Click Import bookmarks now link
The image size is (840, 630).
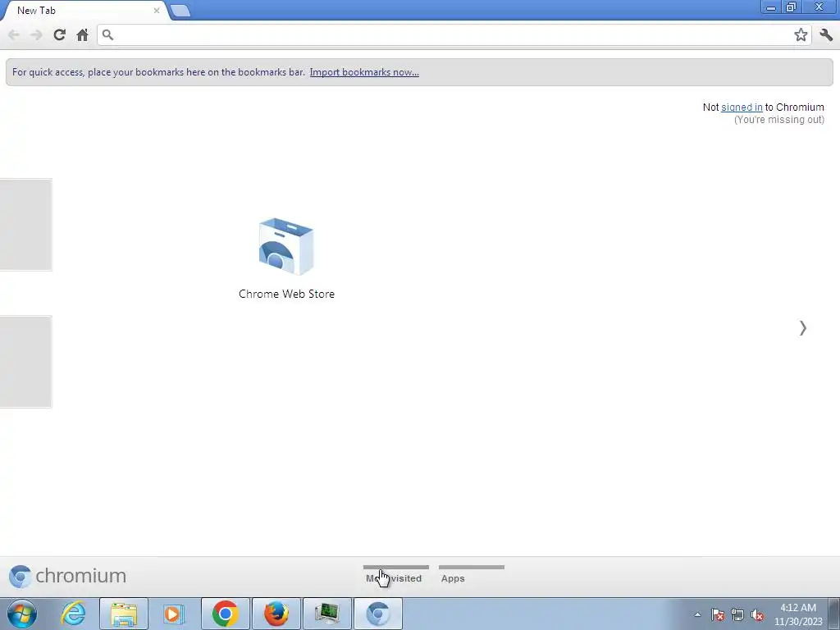(x=364, y=72)
